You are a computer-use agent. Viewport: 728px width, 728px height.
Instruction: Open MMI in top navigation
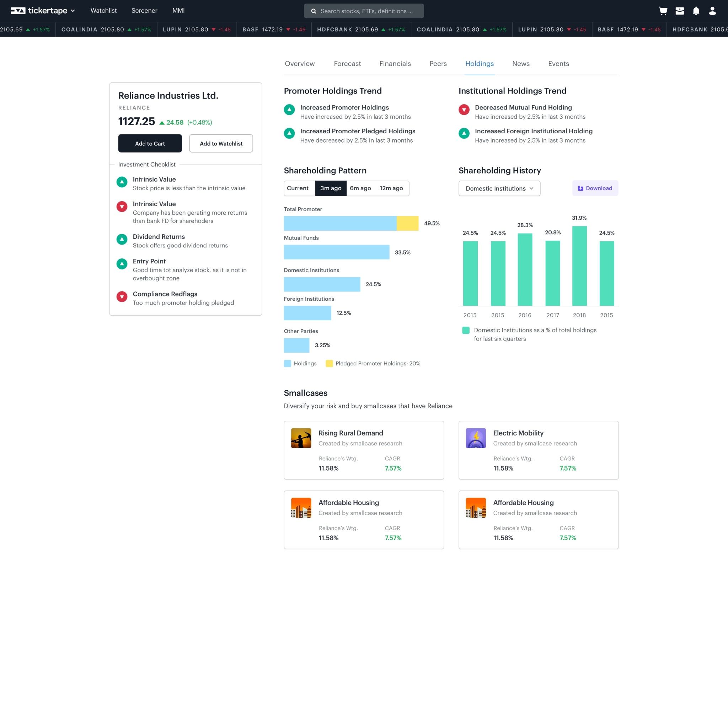178,11
